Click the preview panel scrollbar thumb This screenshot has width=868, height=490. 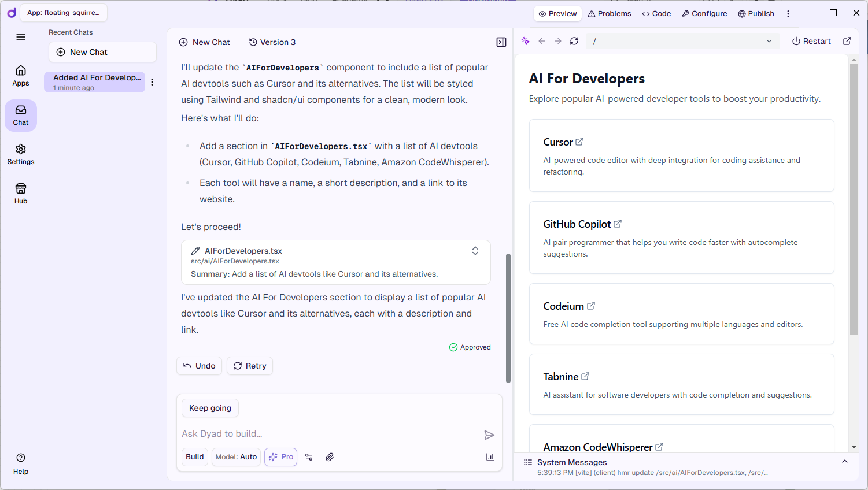coord(854,199)
